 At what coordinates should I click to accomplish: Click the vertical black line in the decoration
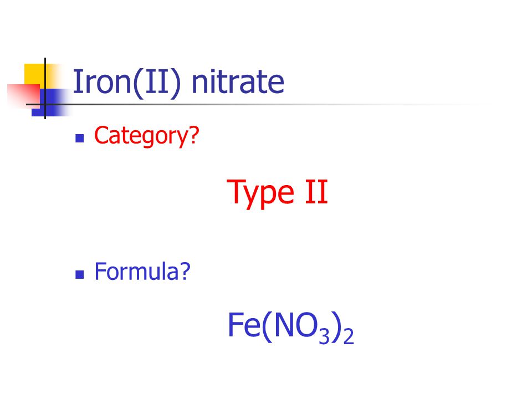point(45,88)
